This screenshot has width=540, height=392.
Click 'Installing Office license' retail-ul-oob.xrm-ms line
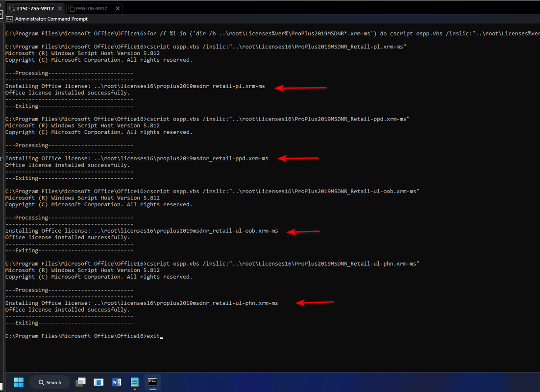142,231
